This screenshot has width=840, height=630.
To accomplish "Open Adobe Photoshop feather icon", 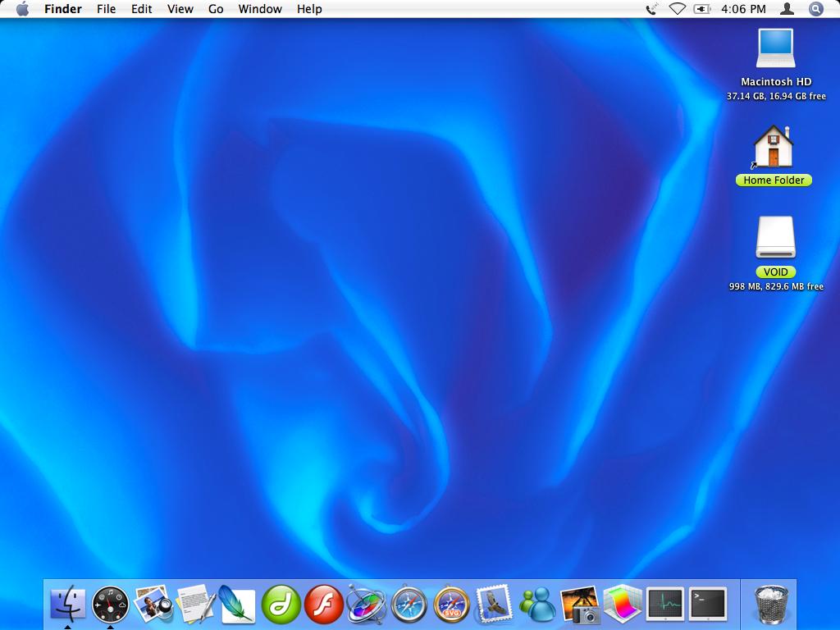I will point(238,605).
